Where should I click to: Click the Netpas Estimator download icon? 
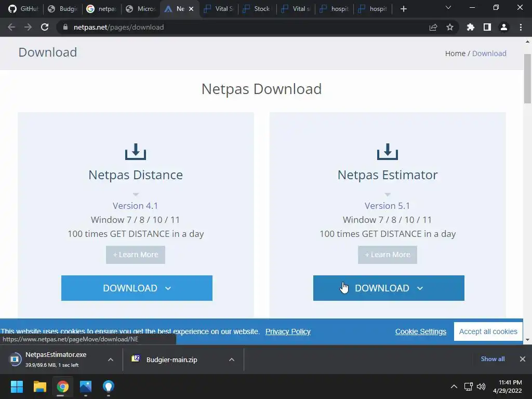click(388, 151)
